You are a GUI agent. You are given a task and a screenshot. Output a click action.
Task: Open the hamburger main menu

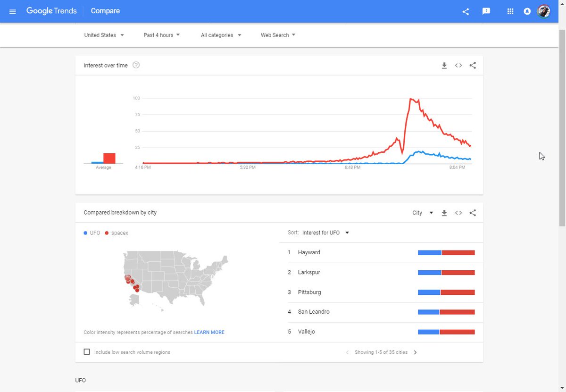pyautogui.click(x=13, y=11)
